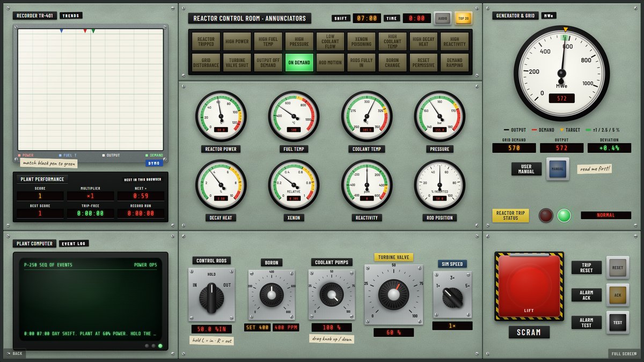Click the green reactor trip status lamp

pyautogui.click(x=564, y=215)
